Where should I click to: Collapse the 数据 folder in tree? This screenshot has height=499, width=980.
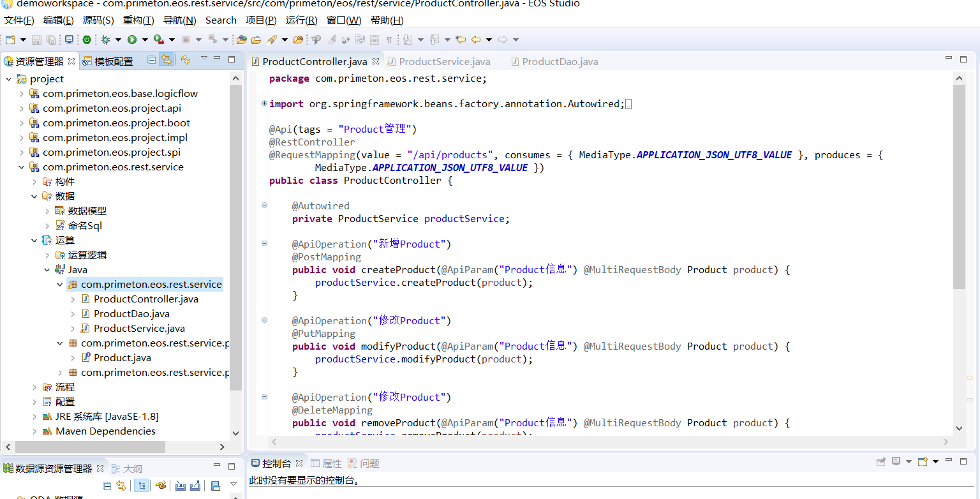(x=34, y=197)
